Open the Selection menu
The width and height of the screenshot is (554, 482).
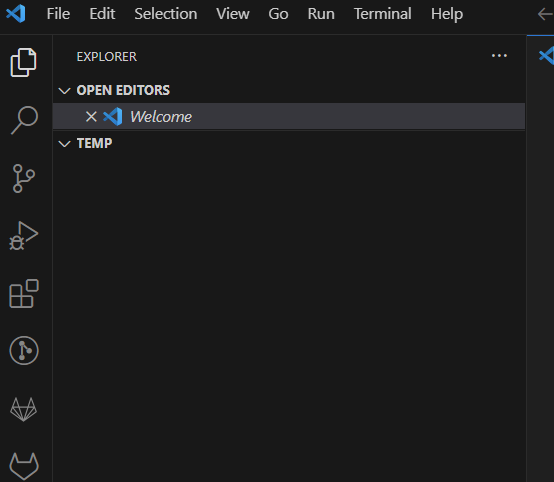coord(166,14)
